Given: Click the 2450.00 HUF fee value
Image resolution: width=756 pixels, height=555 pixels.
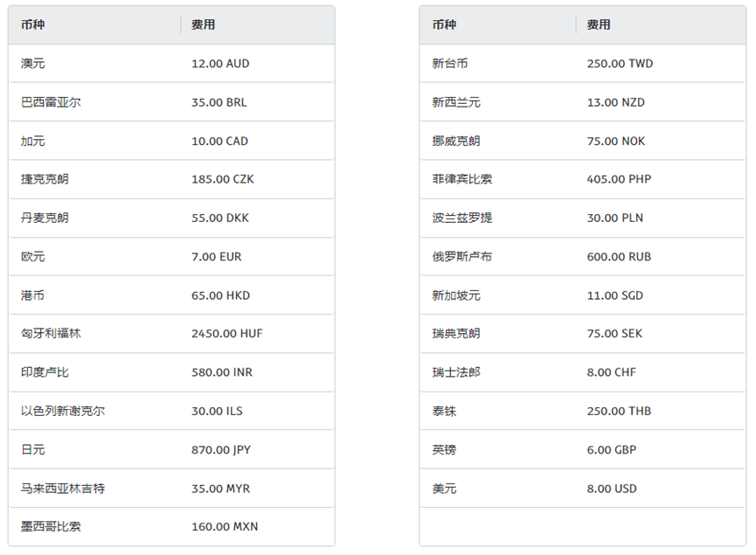Looking at the screenshot, I should coord(227,334).
